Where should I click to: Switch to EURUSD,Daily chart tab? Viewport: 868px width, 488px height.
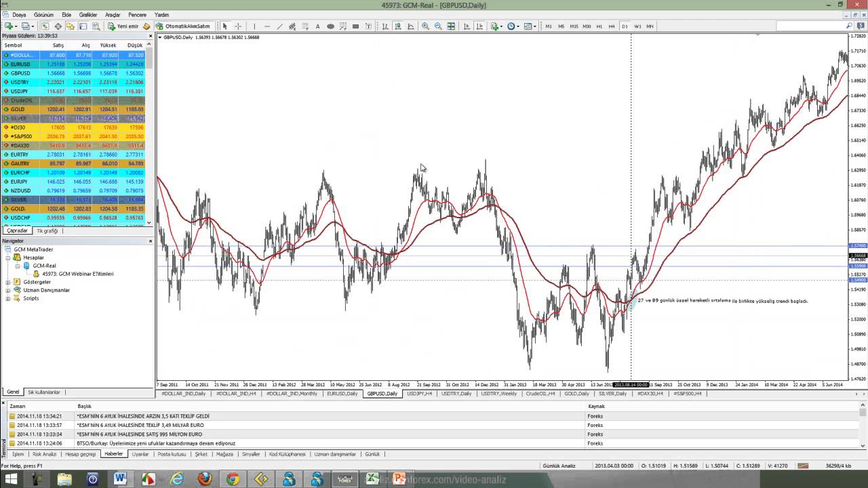(342, 393)
